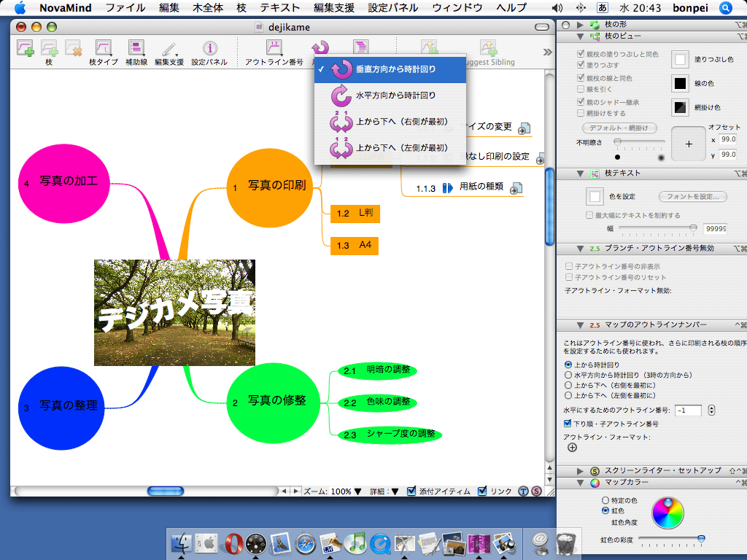Enable the 網掛けをする checkbox

click(x=580, y=113)
